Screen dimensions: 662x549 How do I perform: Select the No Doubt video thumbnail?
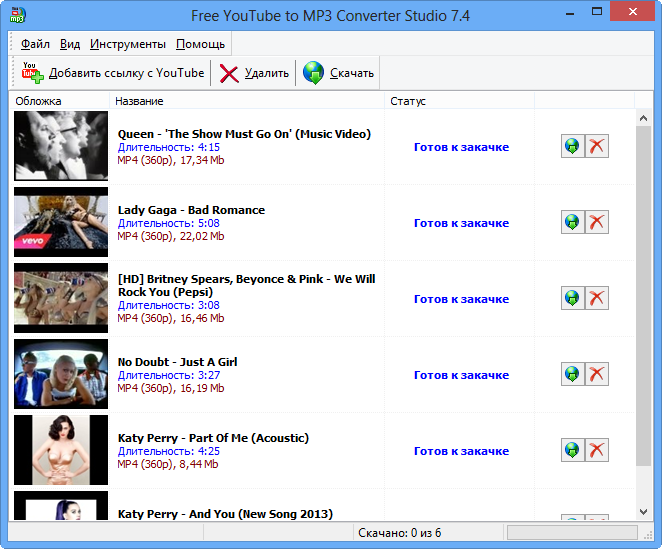point(61,374)
